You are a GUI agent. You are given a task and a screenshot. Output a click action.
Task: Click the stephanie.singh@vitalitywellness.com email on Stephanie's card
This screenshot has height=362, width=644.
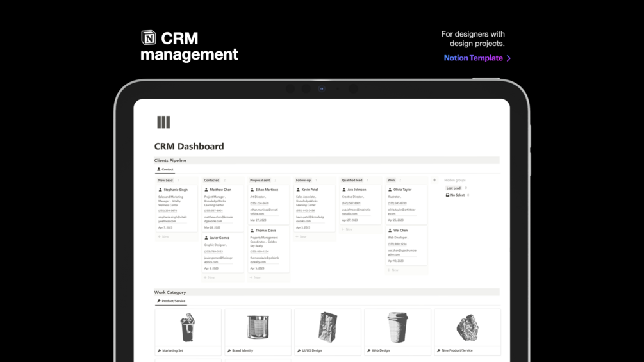point(172,219)
